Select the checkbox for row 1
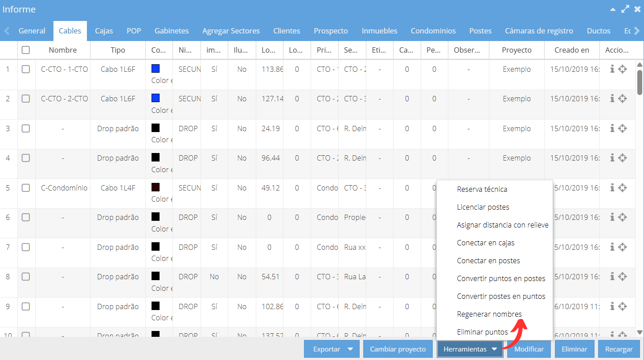Image resolution: width=644 pixels, height=360 pixels. [26, 69]
